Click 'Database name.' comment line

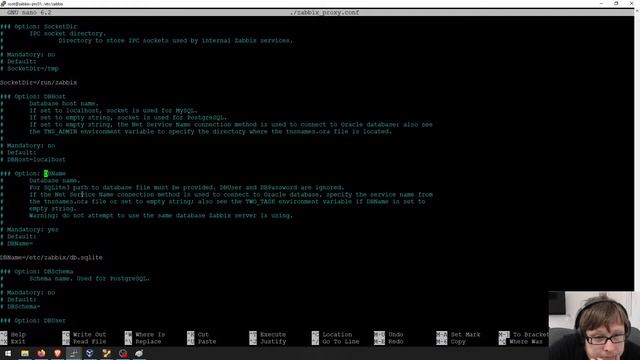tap(55, 180)
